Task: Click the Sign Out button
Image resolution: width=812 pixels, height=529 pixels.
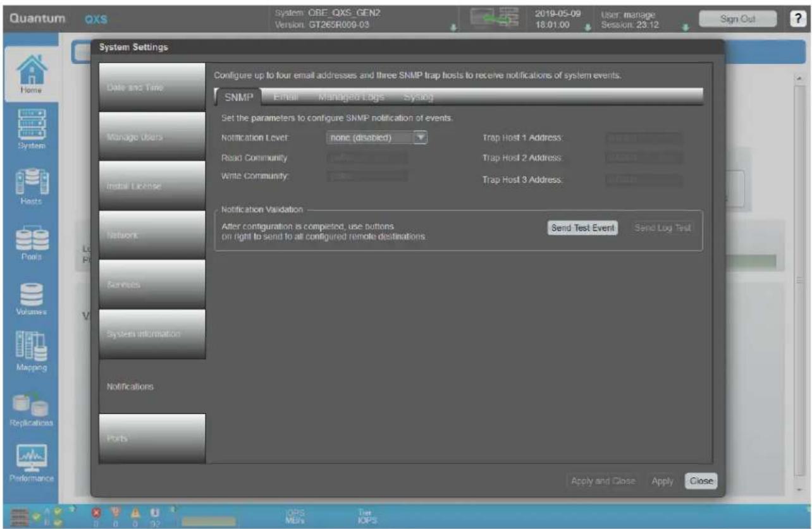Action: (x=737, y=19)
